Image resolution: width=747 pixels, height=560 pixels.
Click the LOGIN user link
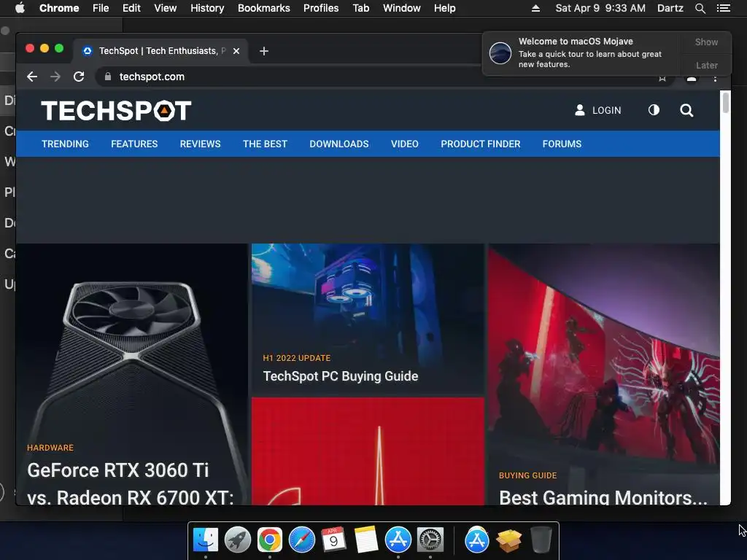tap(598, 111)
